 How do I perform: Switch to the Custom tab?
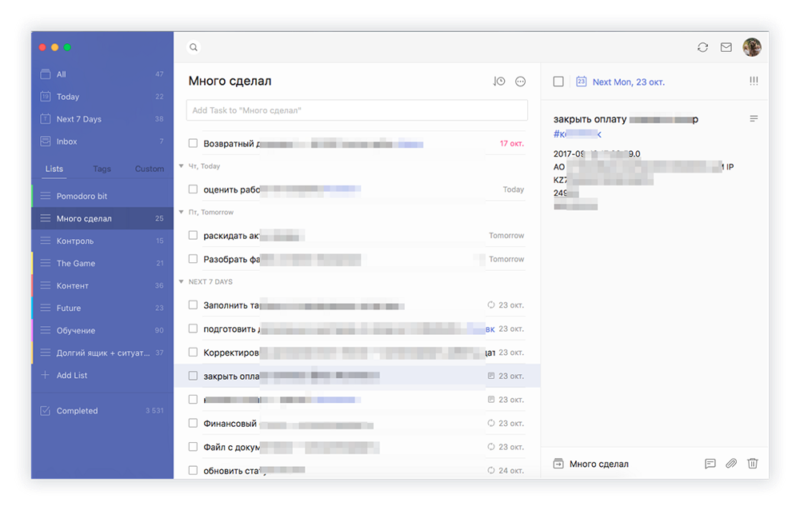point(149,169)
